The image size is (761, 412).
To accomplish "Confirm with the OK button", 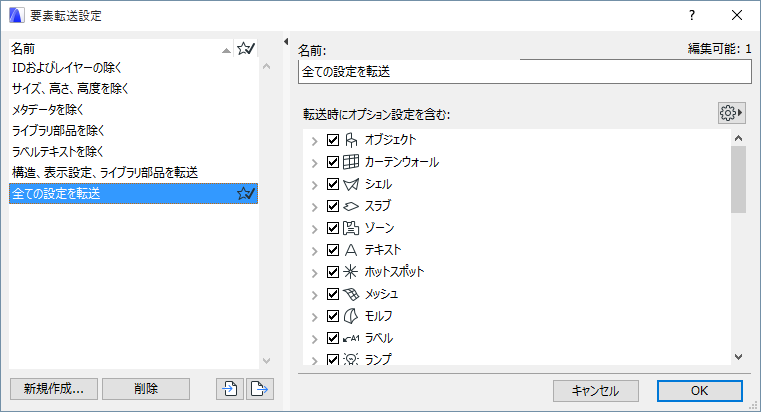I will [x=699, y=391].
